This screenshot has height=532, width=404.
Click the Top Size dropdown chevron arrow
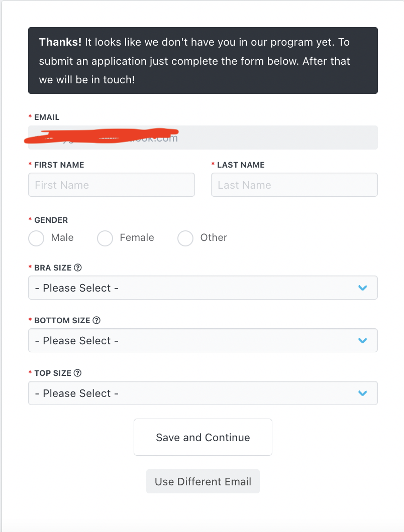(363, 393)
